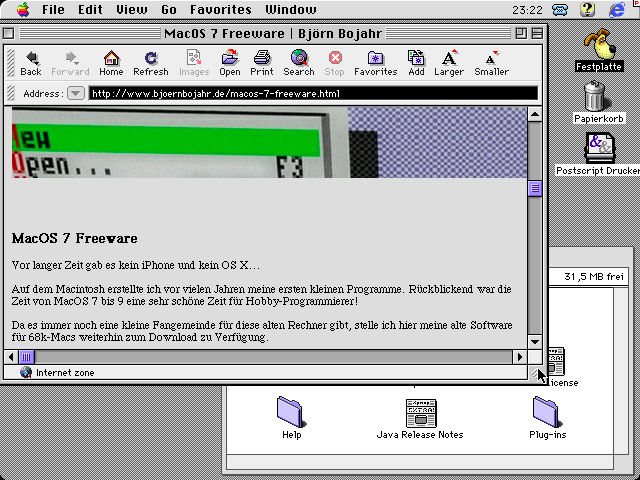Screen dimensions: 640x480
Task: Open the Search toolbar icon
Action: tap(299, 63)
